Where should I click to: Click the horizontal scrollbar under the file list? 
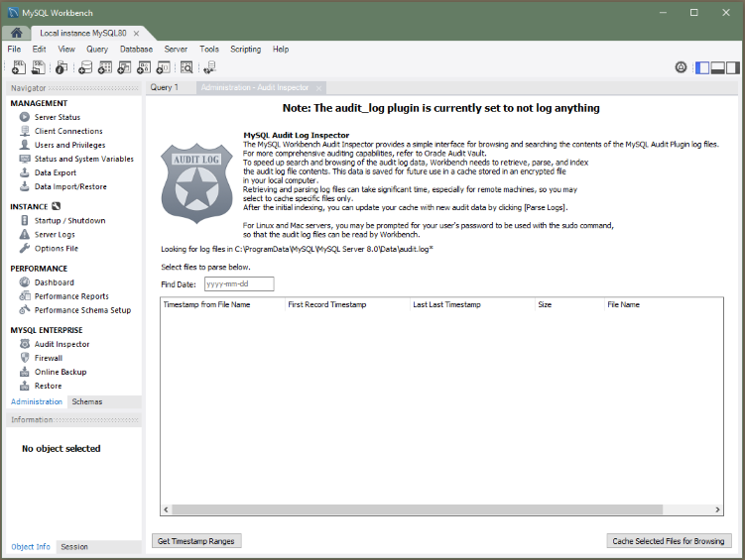click(446, 509)
